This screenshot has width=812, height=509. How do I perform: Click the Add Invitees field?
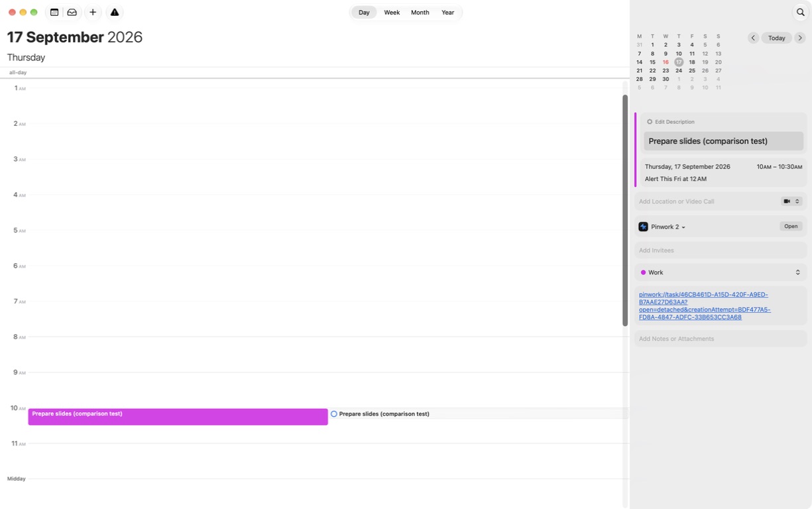[721, 251]
